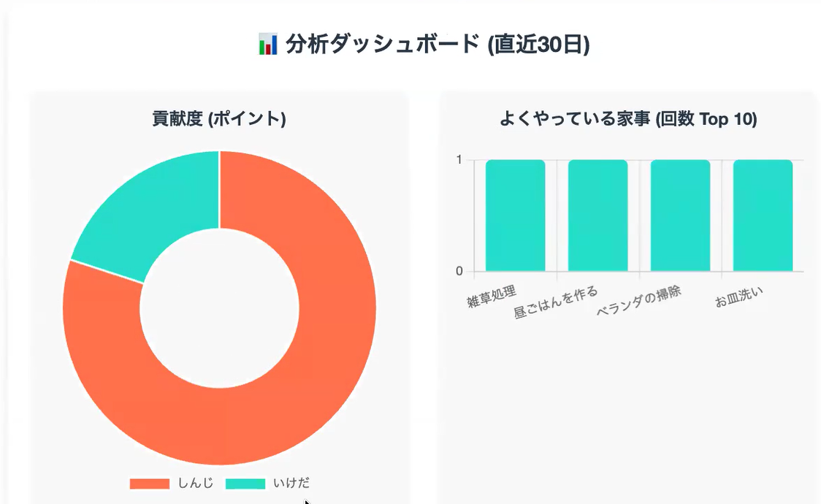Click the 貢献度 (ポイント) chart heading

click(x=218, y=118)
